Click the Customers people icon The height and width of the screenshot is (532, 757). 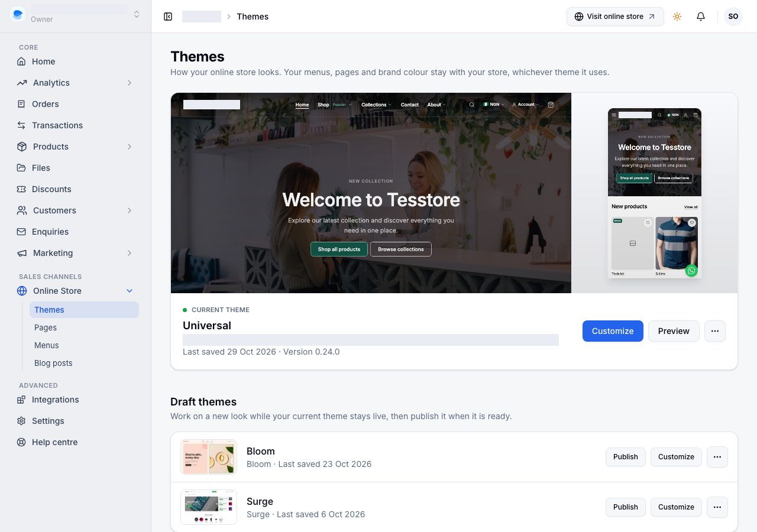pos(22,210)
